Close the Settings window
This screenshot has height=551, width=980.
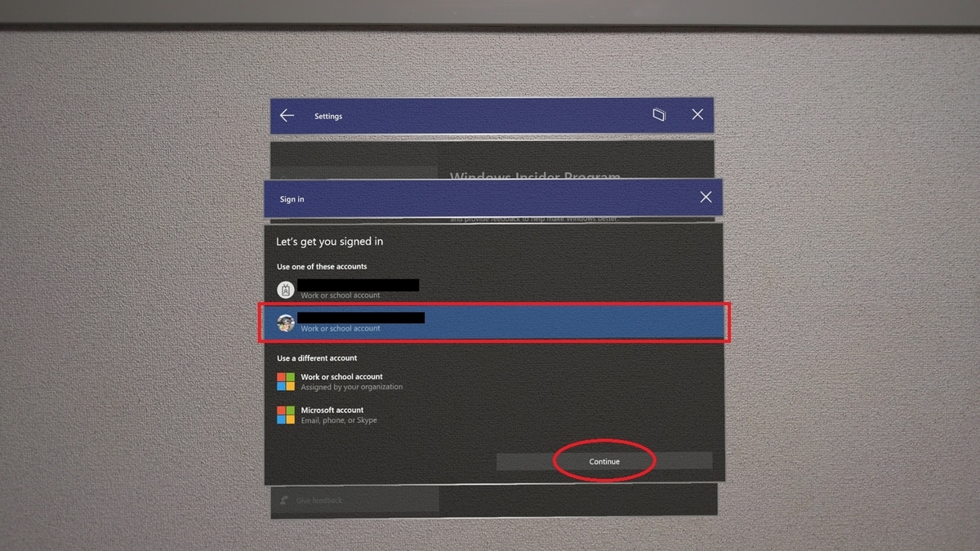(697, 115)
